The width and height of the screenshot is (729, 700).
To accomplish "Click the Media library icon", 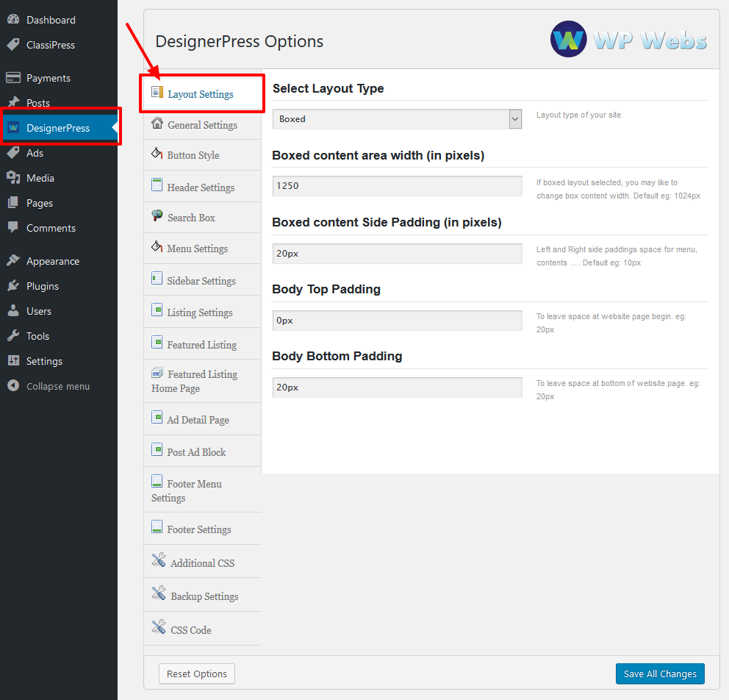I will 13,178.
